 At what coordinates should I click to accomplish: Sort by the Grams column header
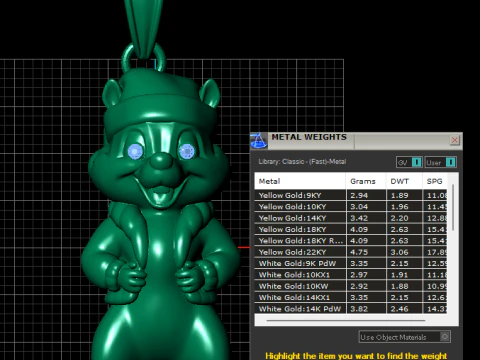coord(366,181)
